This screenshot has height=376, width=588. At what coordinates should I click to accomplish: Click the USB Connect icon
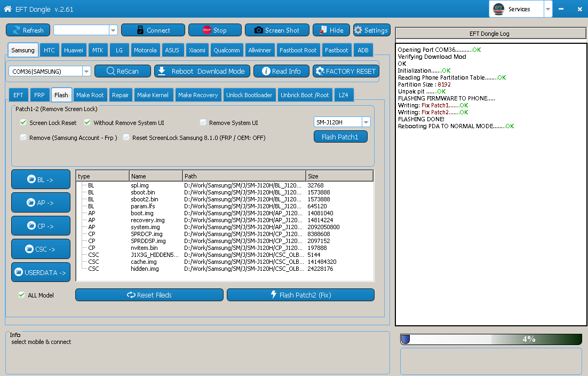pos(140,30)
